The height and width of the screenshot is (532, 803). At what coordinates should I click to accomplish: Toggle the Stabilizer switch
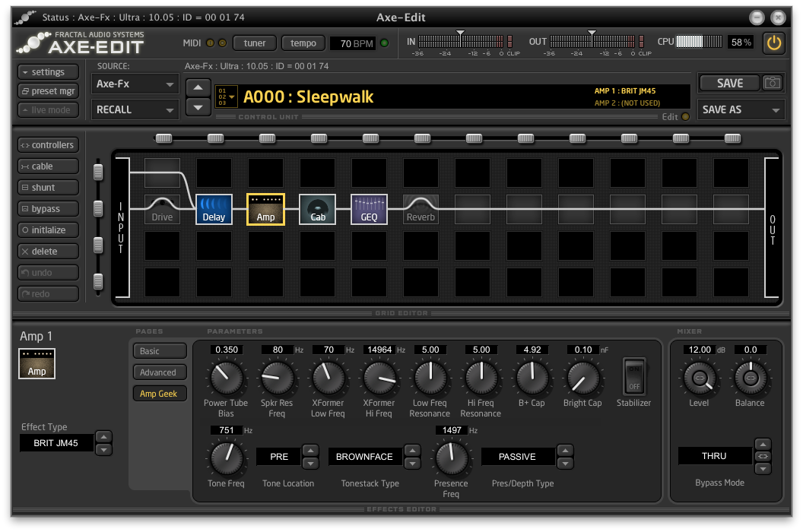634,376
